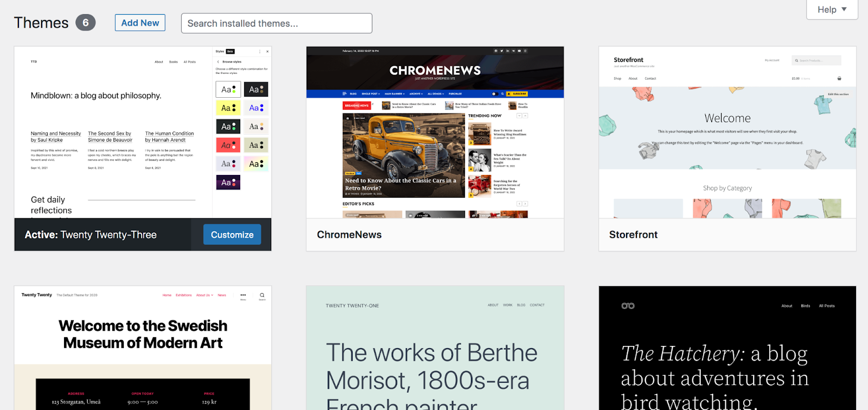This screenshot has height=410, width=868.
Task: Click Mindblown blog heading in theme preview
Action: 96,96
